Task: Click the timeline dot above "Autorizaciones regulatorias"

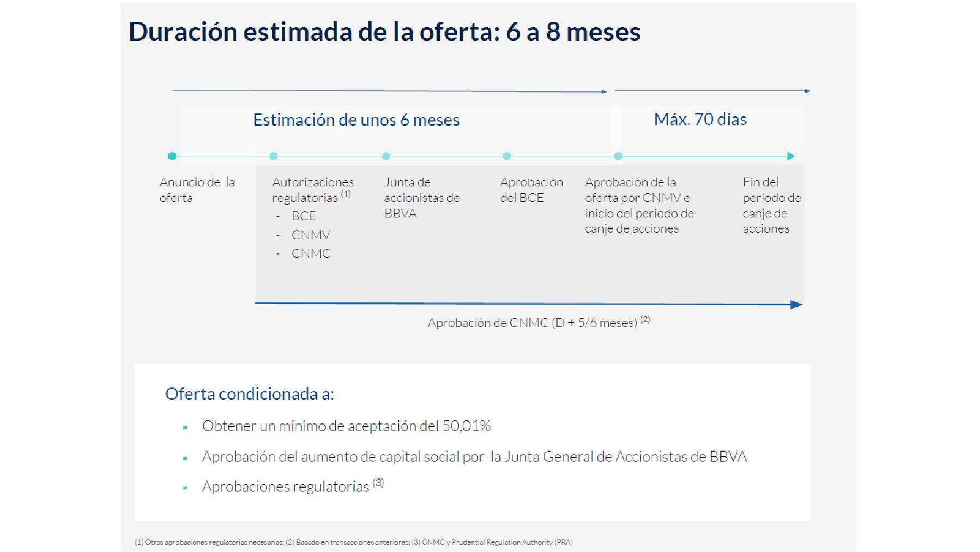Action: 273,156
